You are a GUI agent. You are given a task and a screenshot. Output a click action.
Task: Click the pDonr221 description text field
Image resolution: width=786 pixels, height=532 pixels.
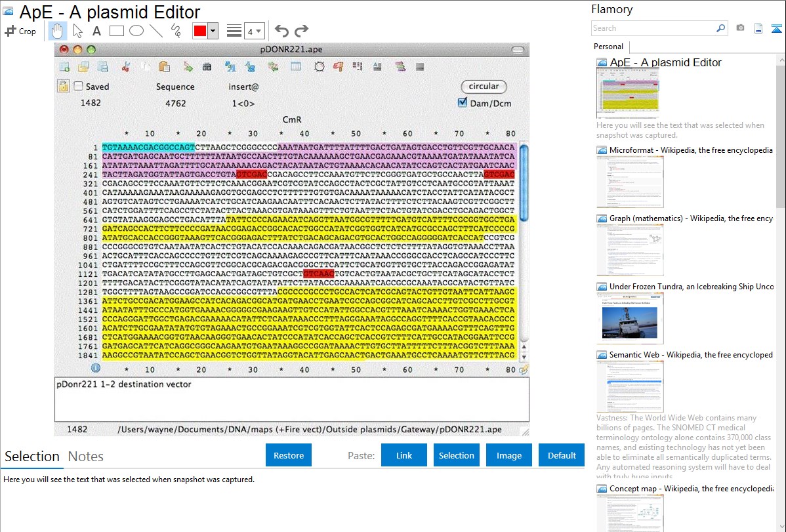click(x=292, y=399)
